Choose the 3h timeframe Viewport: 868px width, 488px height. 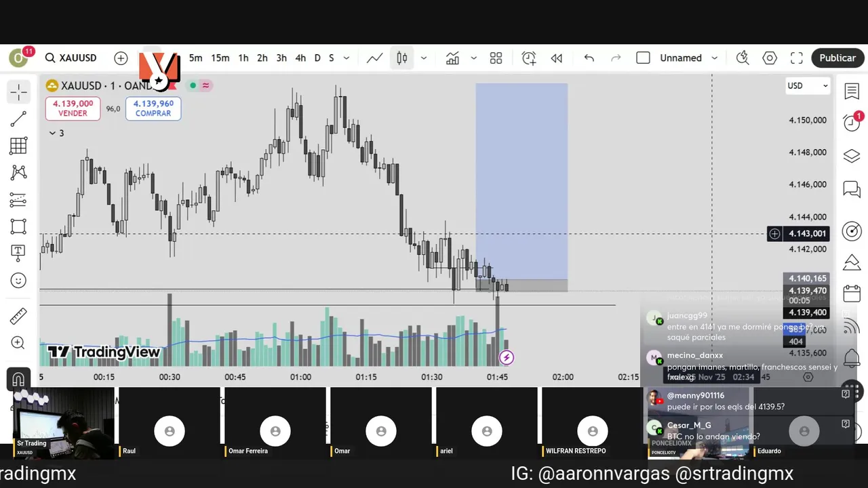(281, 58)
